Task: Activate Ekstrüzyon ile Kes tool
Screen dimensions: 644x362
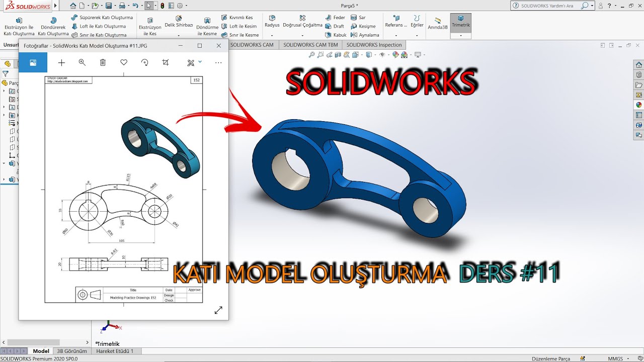Action: pyautogui.click(x=150, y=27)
